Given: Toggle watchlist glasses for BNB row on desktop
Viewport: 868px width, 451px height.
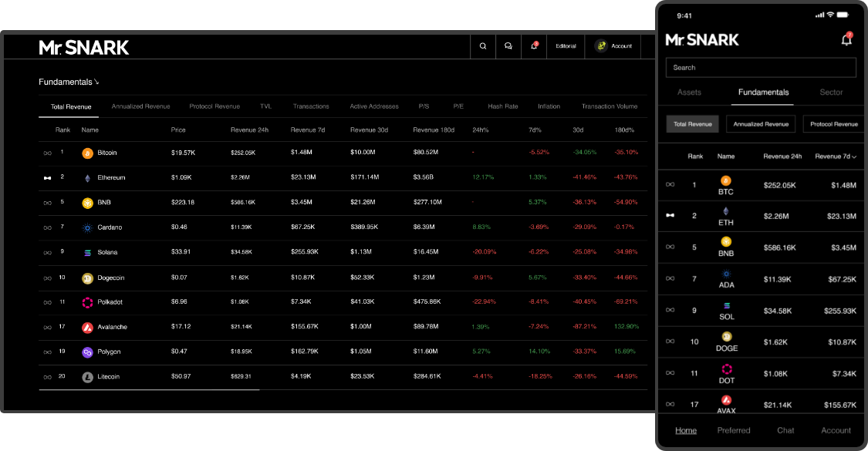Looking at the screenshot, I should pos(48,203).
